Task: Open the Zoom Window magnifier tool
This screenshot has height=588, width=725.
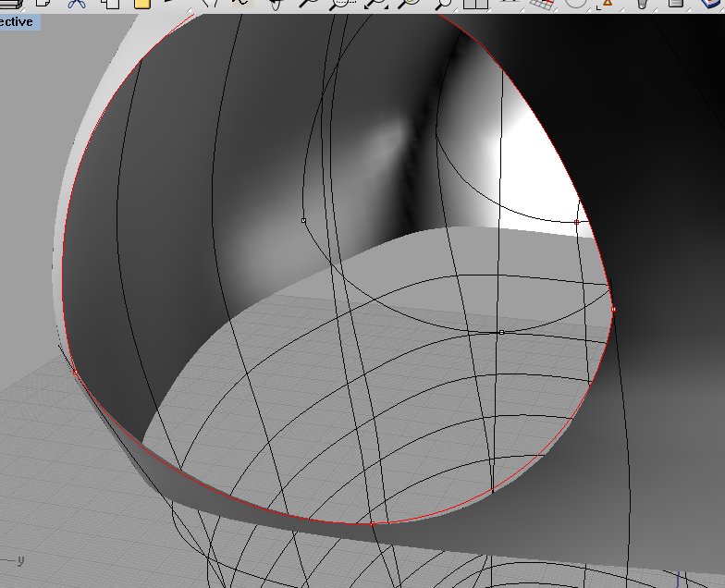Action: (x=342, y=4)
